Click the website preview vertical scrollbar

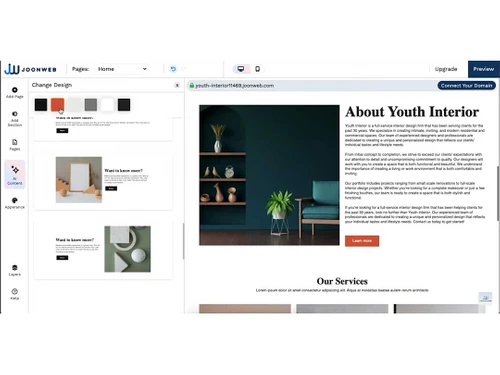pos(498,193)
